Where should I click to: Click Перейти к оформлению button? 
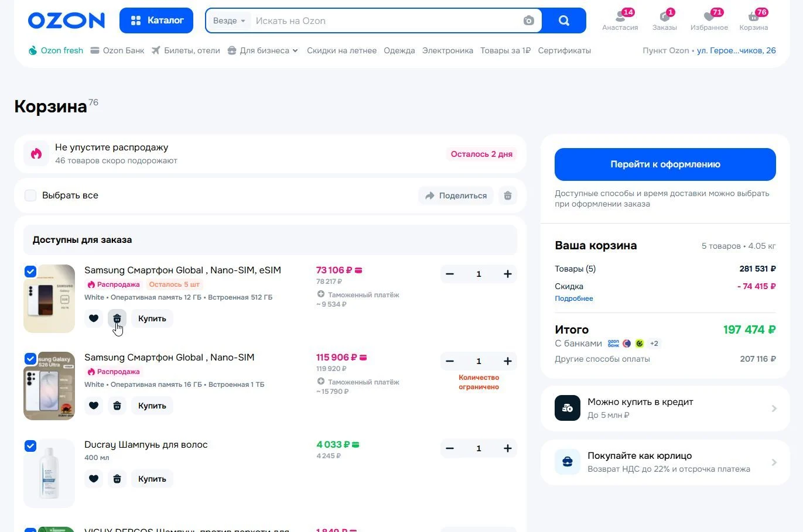[x=665, y=164]
